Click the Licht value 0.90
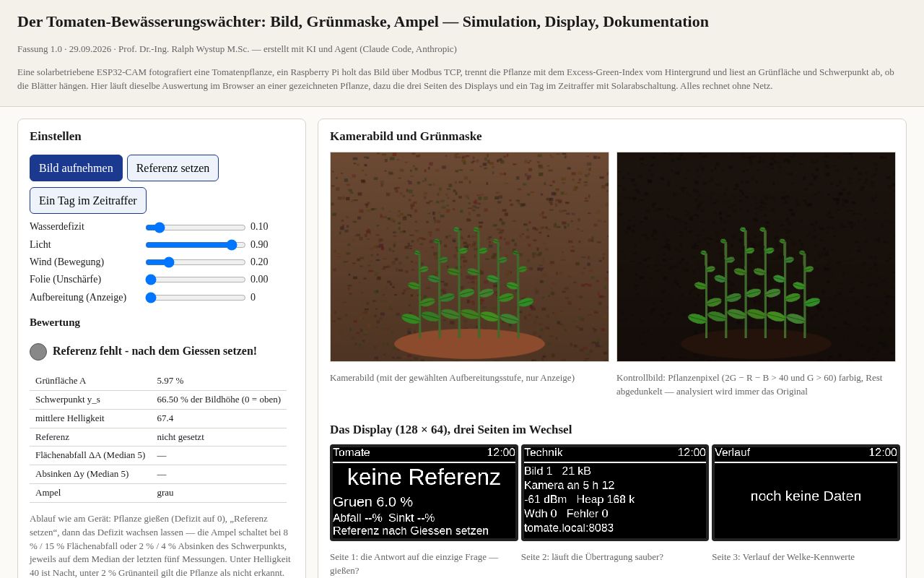This screenshot has height=578, width=924. [259, 245]
